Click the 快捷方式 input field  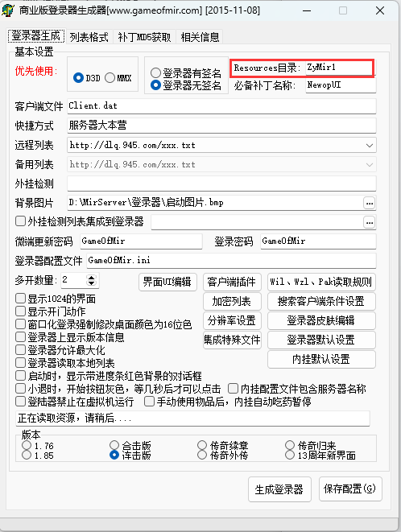point(221,126)
